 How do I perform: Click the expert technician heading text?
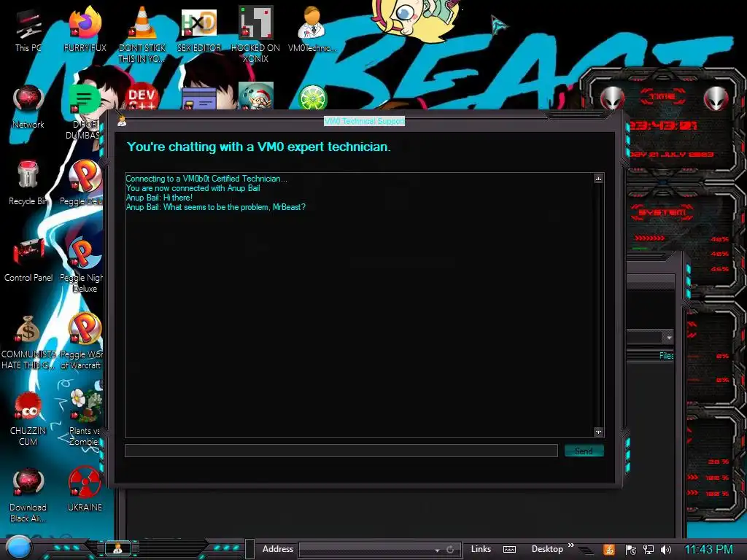point(258,147)
